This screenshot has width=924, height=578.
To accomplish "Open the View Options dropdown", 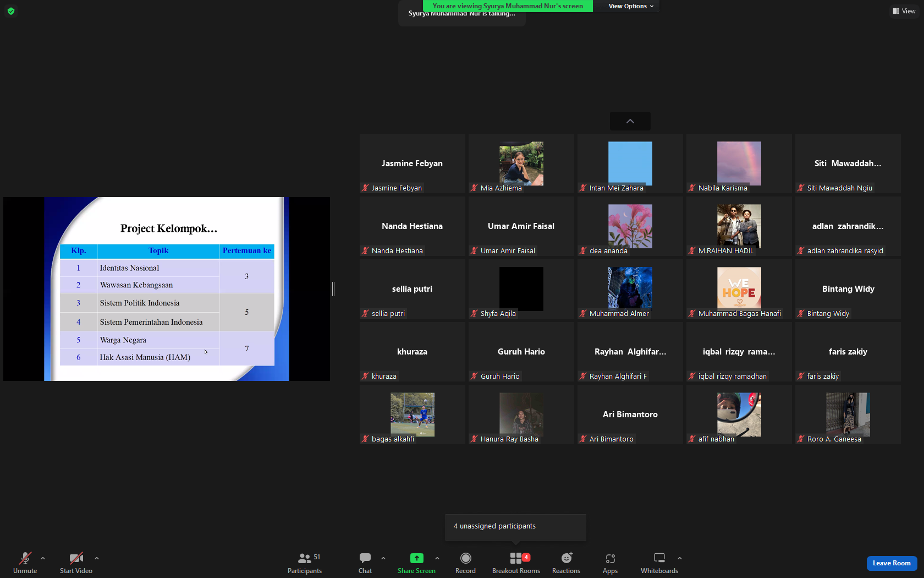I will point(631,6).
